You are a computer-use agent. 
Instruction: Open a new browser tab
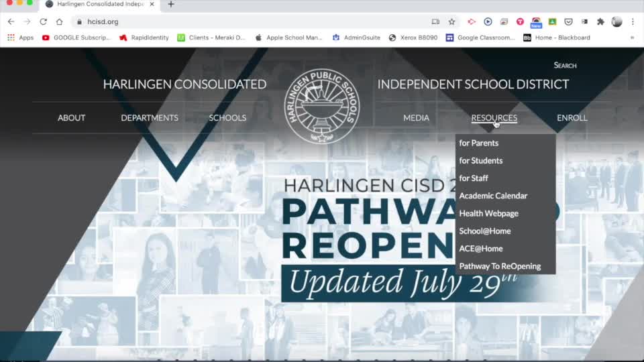[x=171, y=5]
